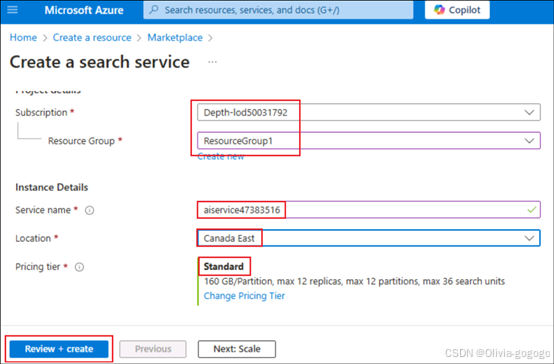The height and width of the screenshot is (364, 554).
Task: Focus the Search resources, services, and docs box
Action: pos(278,10)
